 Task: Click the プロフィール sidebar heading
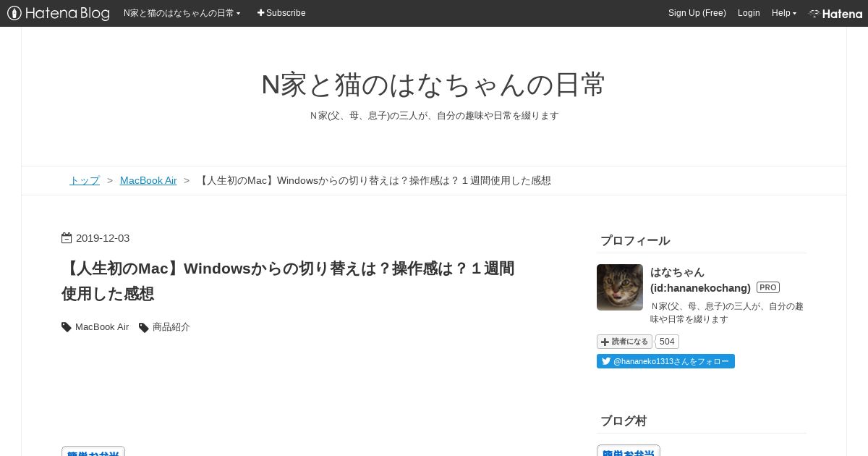(x=635, y=241)
